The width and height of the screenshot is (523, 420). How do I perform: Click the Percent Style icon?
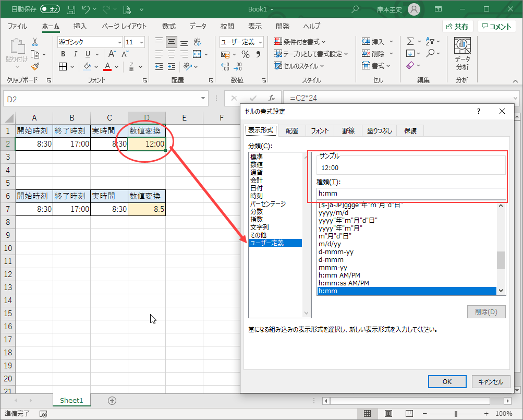(246, 54)
